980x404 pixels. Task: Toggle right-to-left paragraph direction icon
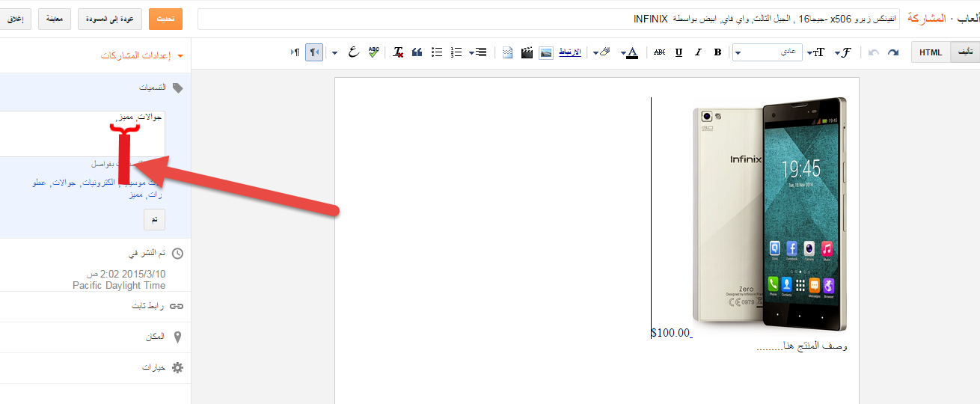coord(314,52)
